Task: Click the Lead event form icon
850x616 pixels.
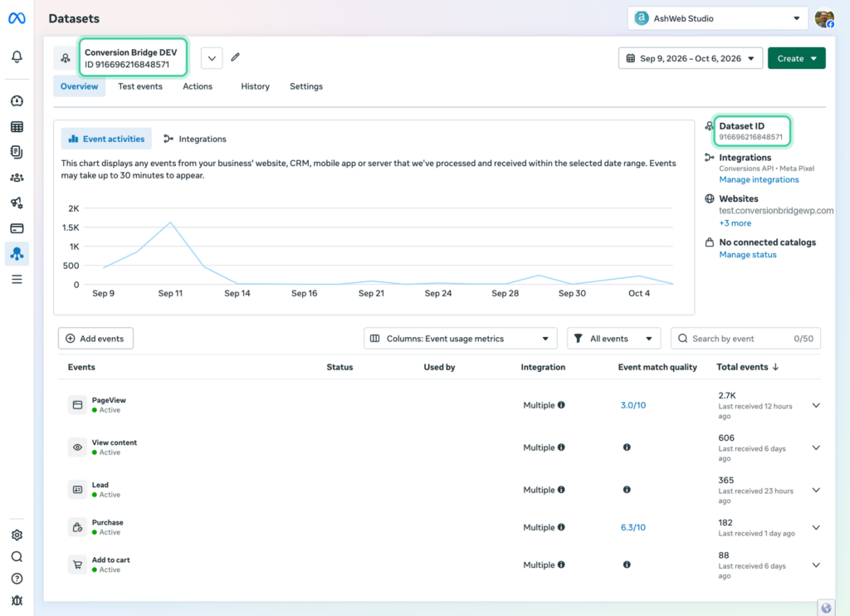Action: [77, 490]
